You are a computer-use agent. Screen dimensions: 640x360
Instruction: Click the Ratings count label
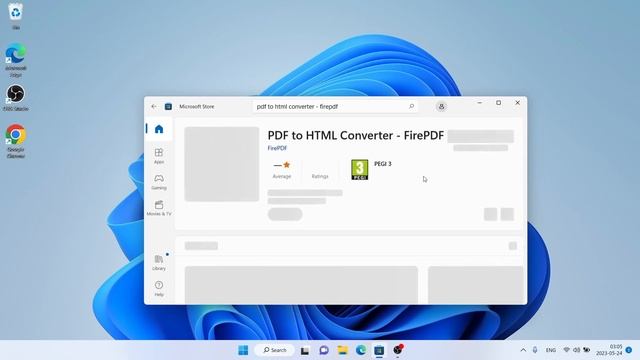pyautogui.click(x=320, y=176)
